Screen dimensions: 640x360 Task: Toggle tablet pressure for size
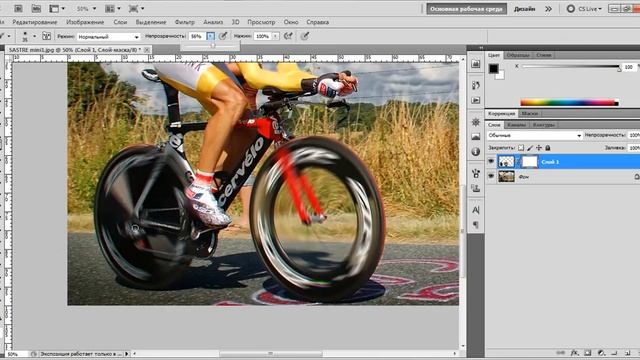[x=304, y=36]
